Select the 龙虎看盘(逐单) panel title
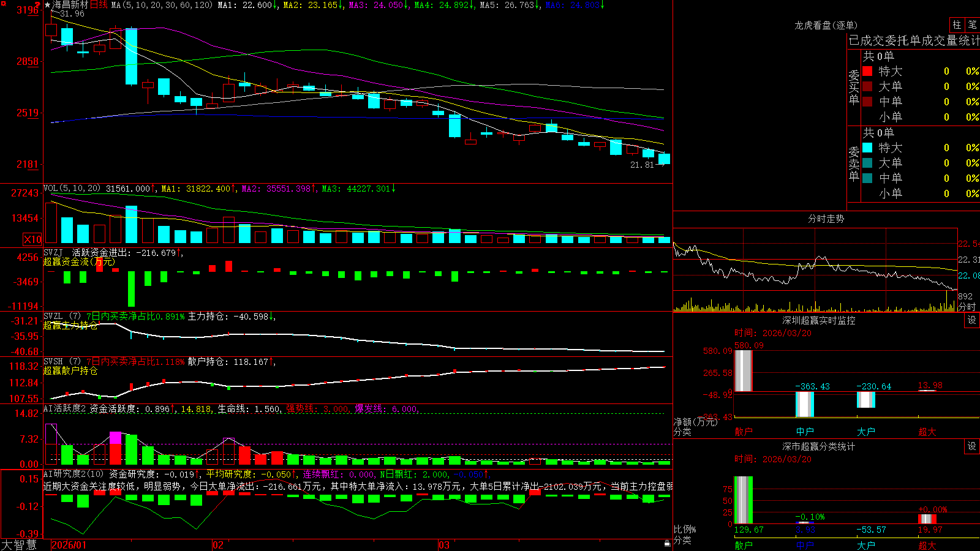 826,25
